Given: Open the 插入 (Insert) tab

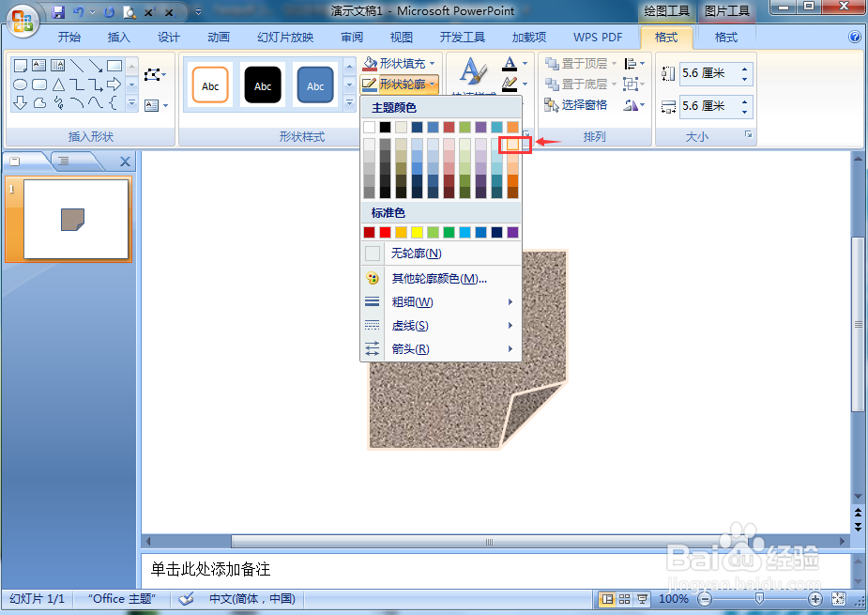Looking at the screenshot, I should point(118,38).
